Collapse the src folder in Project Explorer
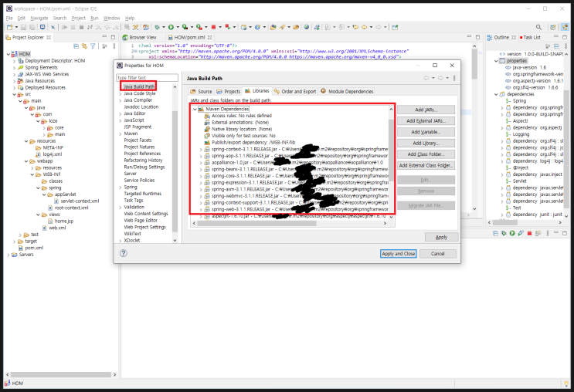 point(15,94)
